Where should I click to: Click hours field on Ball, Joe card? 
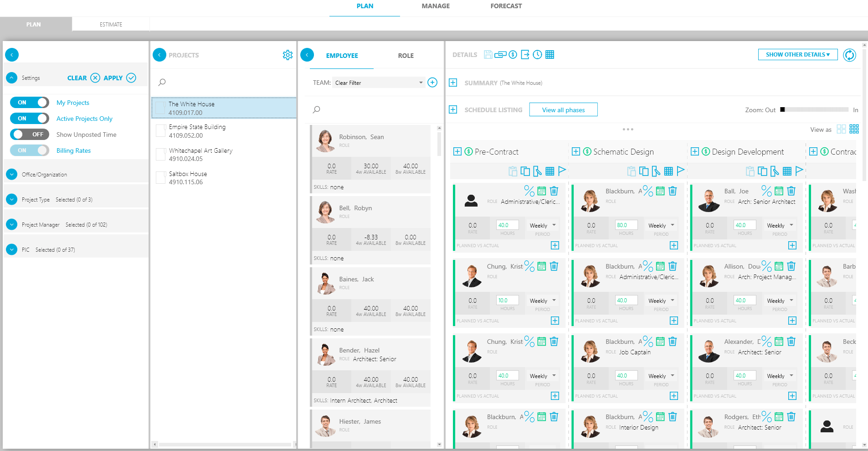(745, 225)
